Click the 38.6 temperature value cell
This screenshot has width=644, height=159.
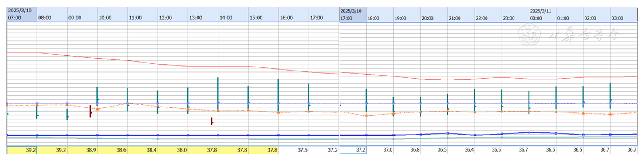(113, 150)
